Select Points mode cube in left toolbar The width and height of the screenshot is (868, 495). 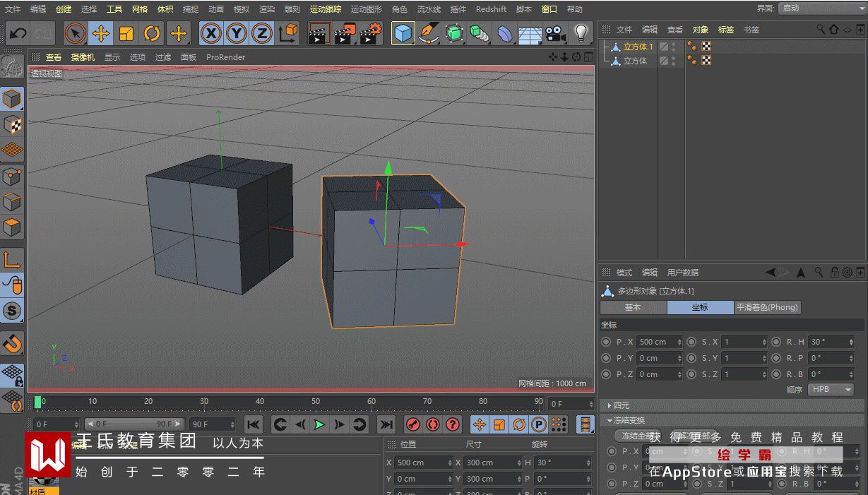12,177
